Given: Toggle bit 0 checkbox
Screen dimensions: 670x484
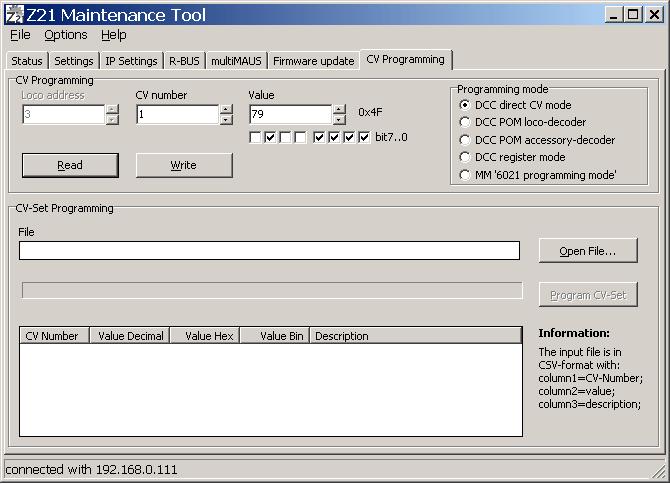Looking at the screenshot, I should (x=364, y=138).
